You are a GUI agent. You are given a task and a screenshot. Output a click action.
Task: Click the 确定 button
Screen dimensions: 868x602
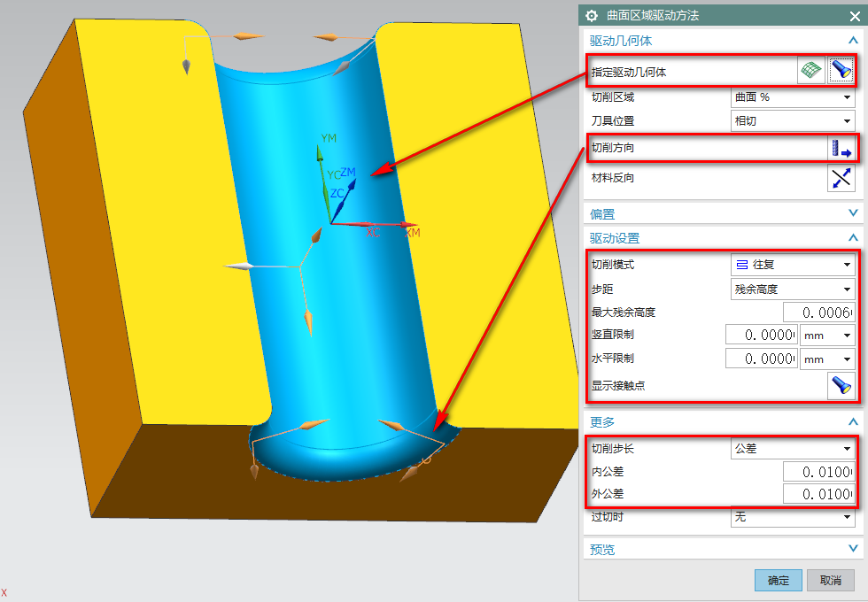(778, 581)
